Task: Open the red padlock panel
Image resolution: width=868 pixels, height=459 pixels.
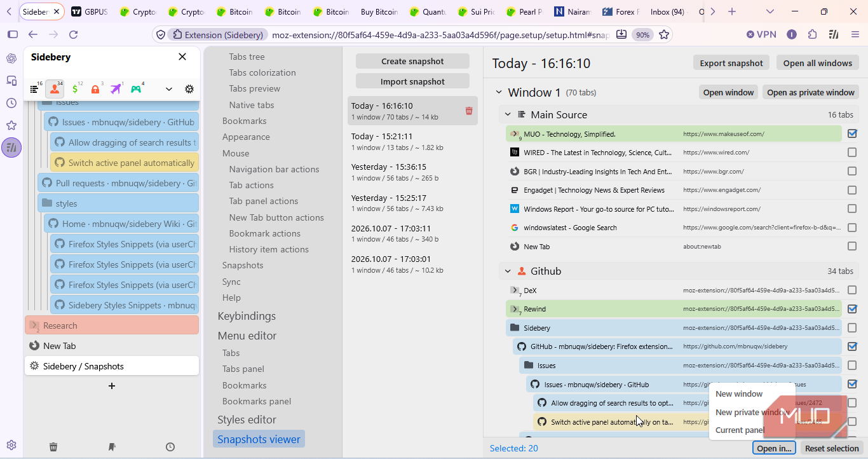Action: (95, 89)
